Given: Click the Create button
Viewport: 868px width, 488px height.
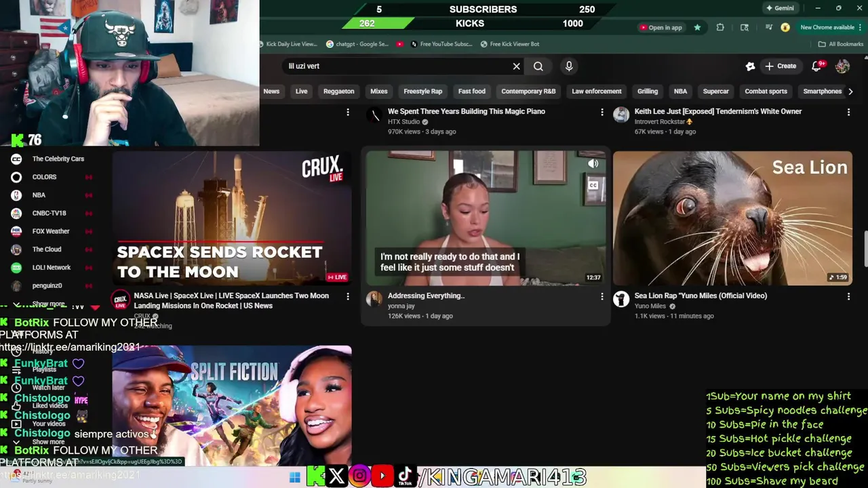Looking at the screenshot, I should (781, 66).
